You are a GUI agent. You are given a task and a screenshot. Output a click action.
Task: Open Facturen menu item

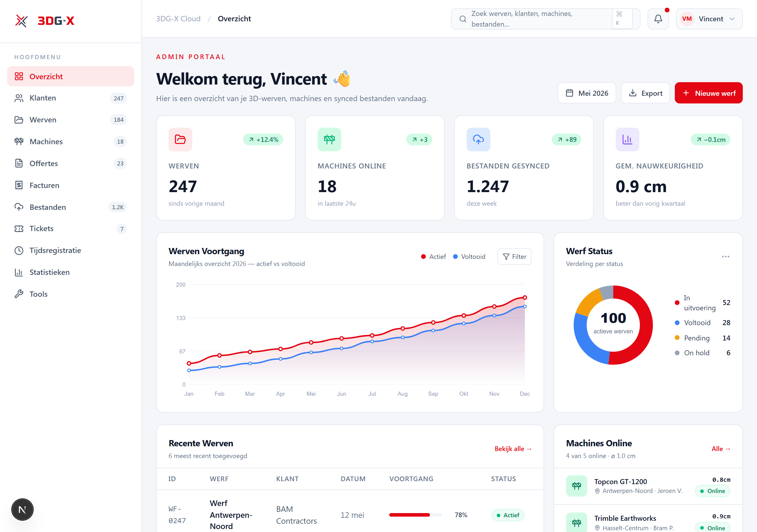click(71, 185)
